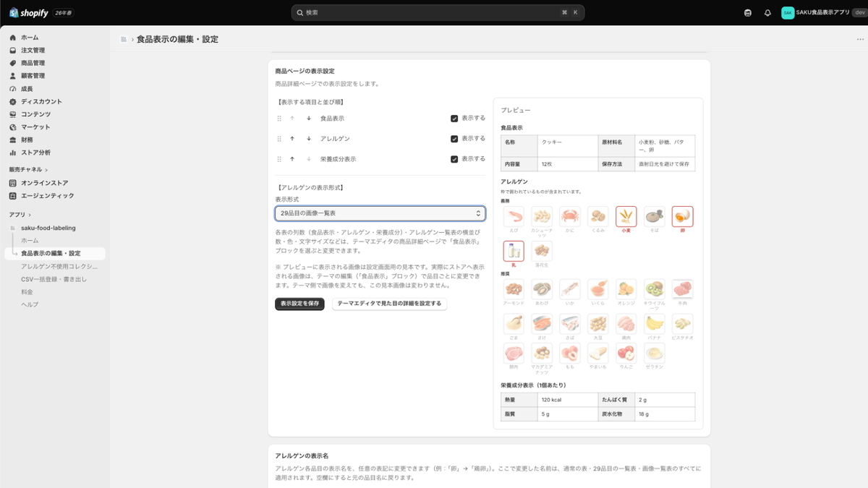Viewport: 868px width, 488px height.
Task: Expand the アプリ section
Action: 20,215
